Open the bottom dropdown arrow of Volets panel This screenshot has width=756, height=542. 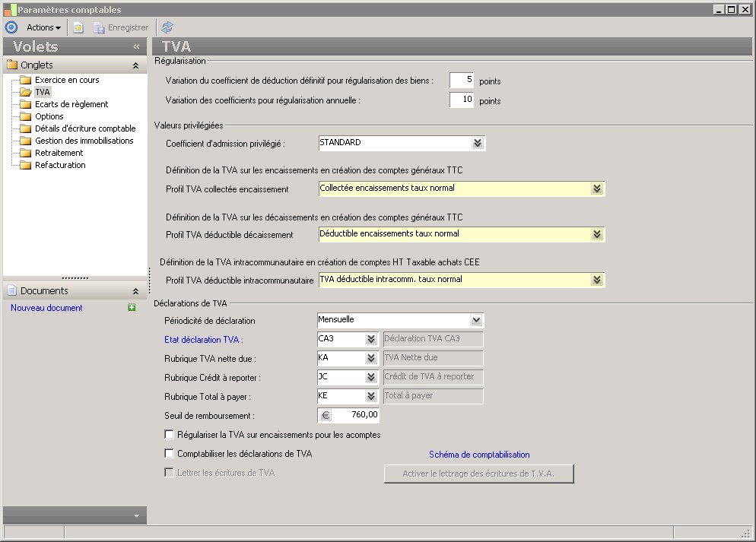tap(136, 516)
